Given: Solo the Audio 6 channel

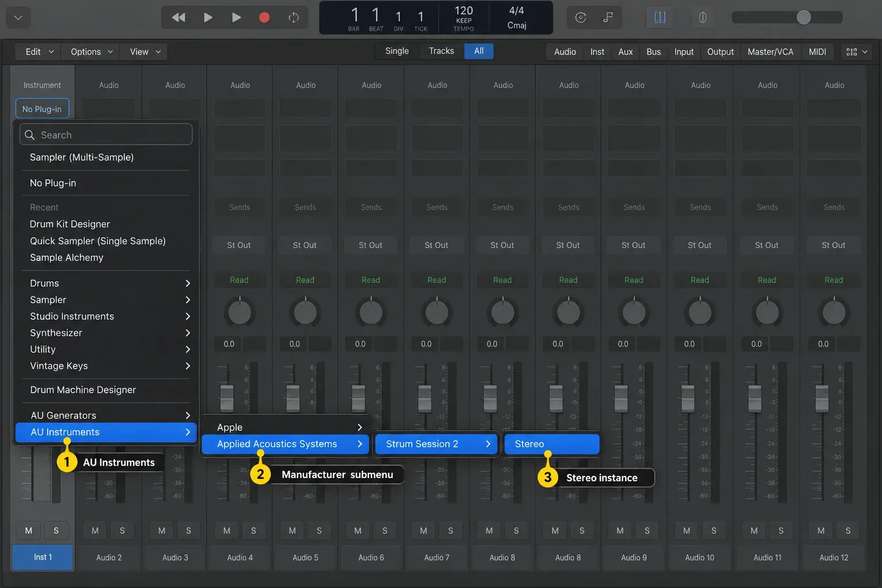Looking at the screenshot, I should (x=385, y=531).
